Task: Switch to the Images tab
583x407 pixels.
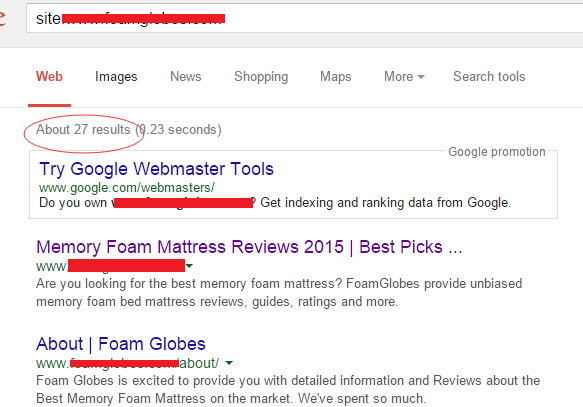Action: (x=116, y=77)
